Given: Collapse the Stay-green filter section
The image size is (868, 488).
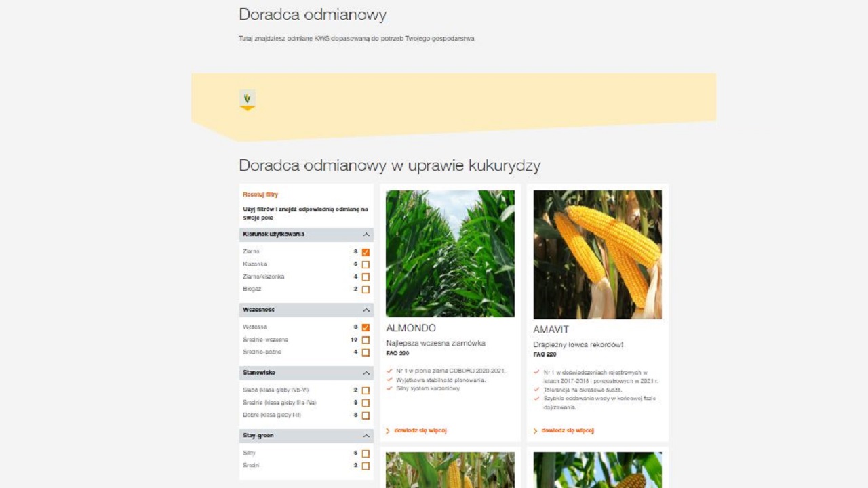Looking at the screenshot, I should coord(307,436).
